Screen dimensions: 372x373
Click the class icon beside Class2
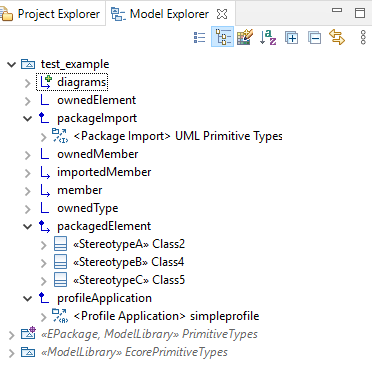coord(60,244)
